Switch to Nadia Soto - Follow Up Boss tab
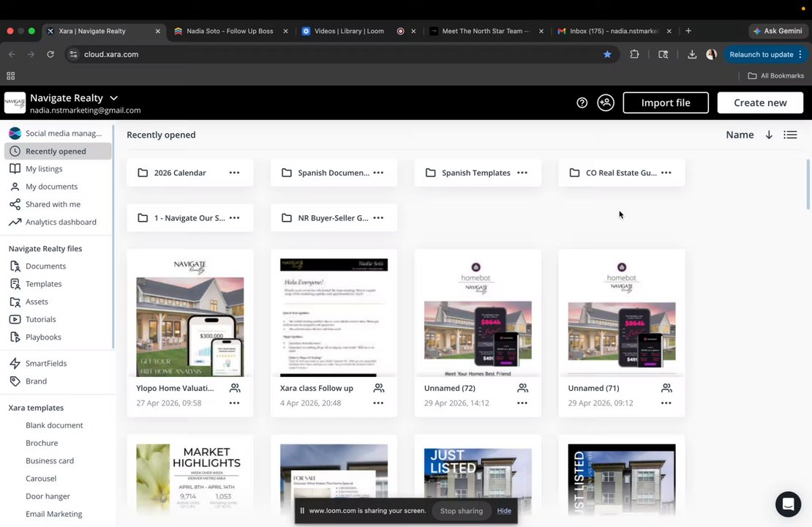The image size is (812, 527). click(x=230, y=31)
